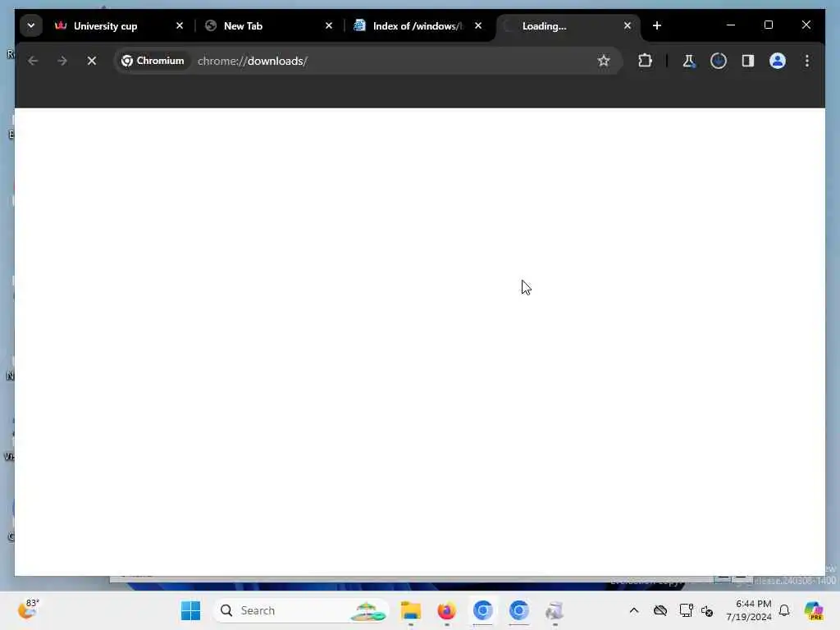Image resolution: width=840 pixels, height=630 pixels.
Task: Activate the first Chromium taskbar icon
Action: (x=482, y=610)
